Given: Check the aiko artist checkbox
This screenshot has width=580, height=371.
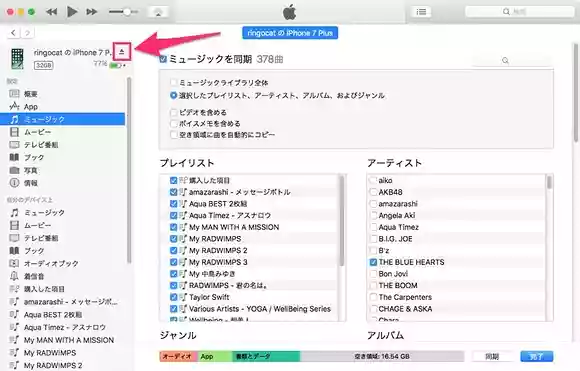Looking at the screenshot, I should (x=373, y=181).
